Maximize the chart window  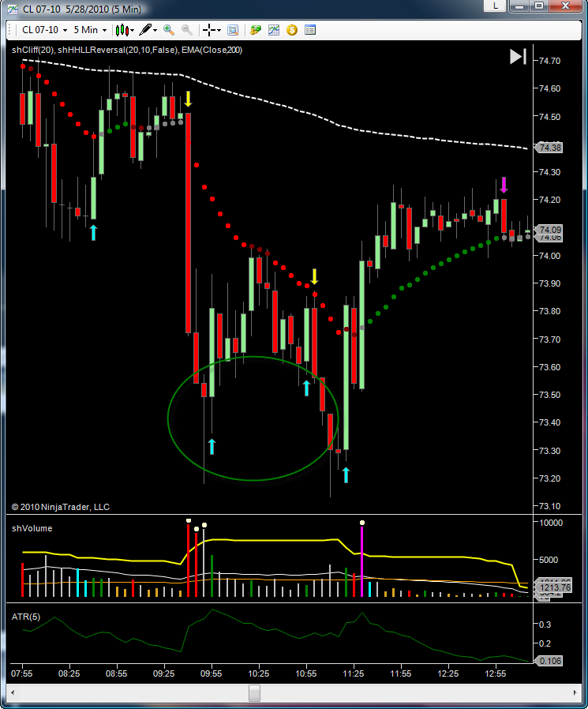[539, 6]
